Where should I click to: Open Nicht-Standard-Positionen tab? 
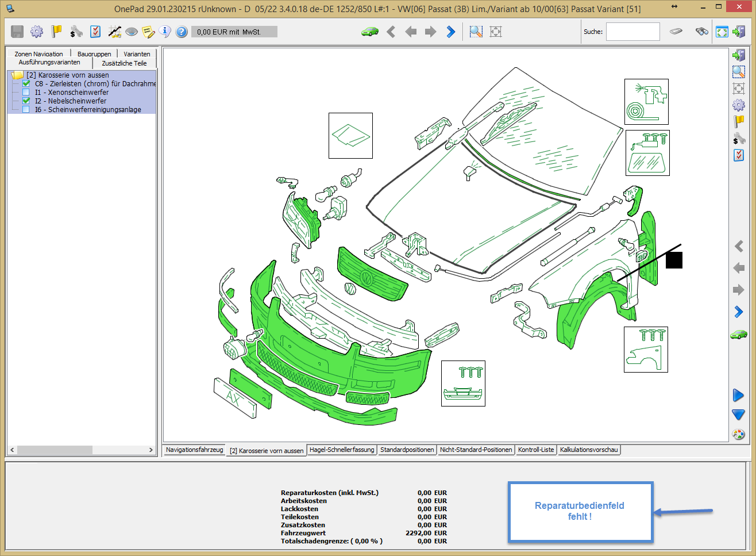(476, 450)
